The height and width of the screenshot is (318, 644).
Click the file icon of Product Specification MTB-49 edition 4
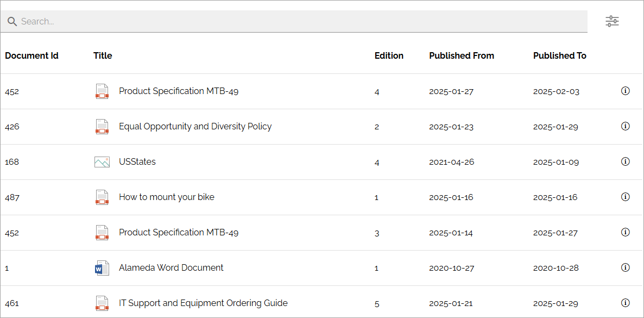coord(102,91)
